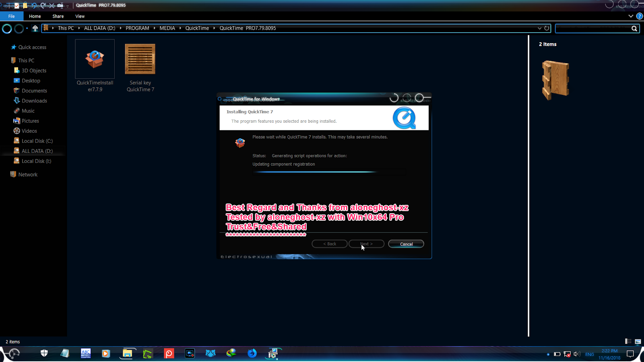Click QuickTime folder in address breadcrumb

pos(197,28)
